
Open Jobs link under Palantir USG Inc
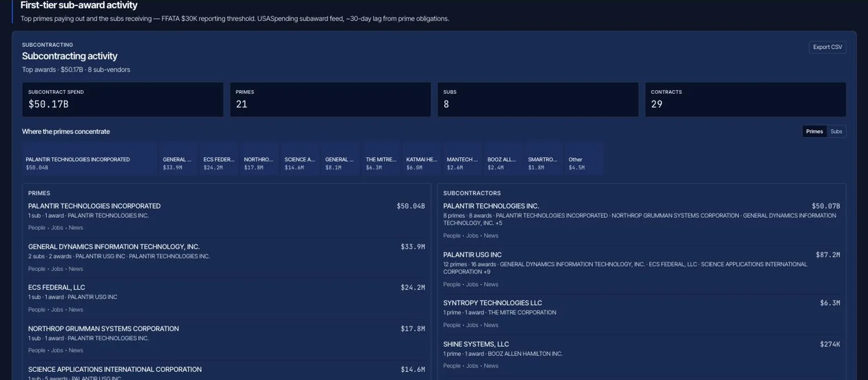click(472, 285)
